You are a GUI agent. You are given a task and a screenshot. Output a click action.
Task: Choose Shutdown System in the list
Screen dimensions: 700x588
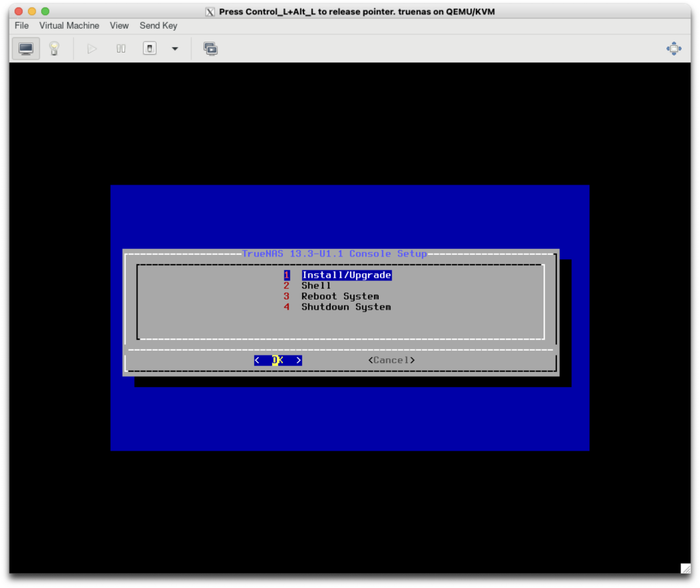point(346,307)
